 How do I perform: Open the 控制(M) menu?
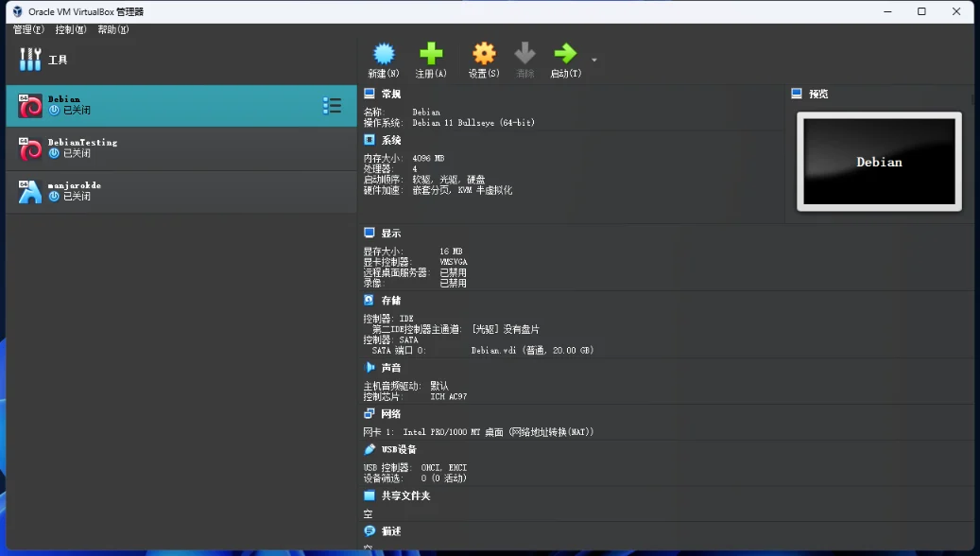tap(71, 29)
